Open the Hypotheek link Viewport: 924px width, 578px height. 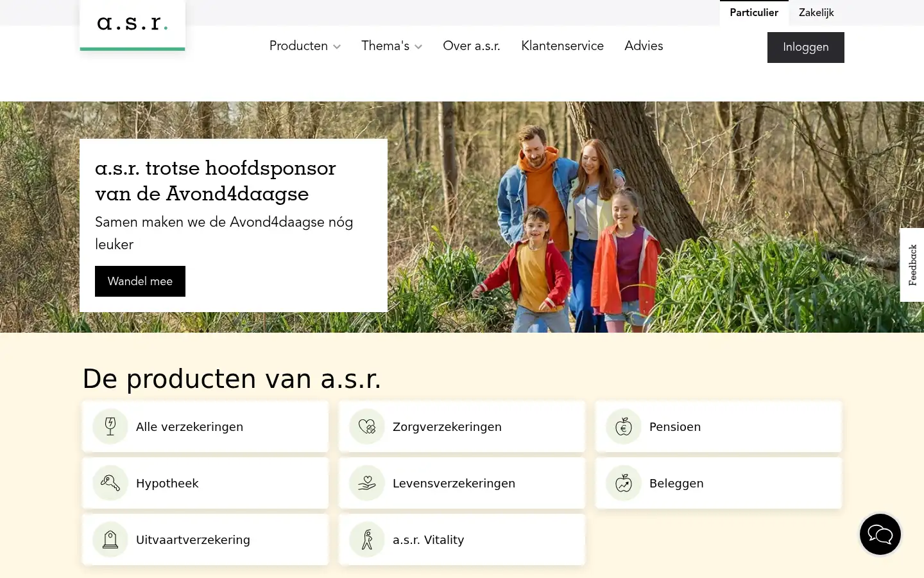coord(205,483)
